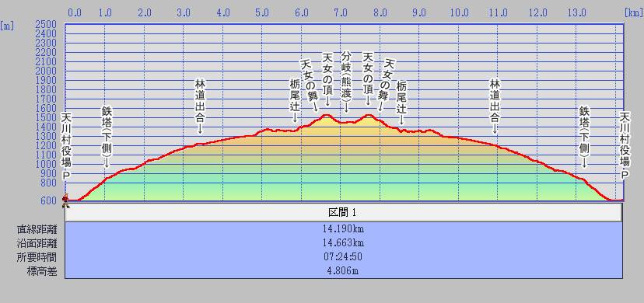Viewport: 644px width, 303px height.
Task: Click the 4.806m elevation difference value
Action: click(343, 271)
